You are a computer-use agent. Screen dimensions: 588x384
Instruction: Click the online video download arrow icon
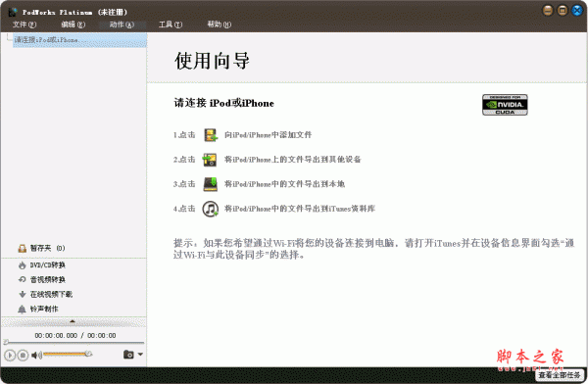click(x=23, y=295)
